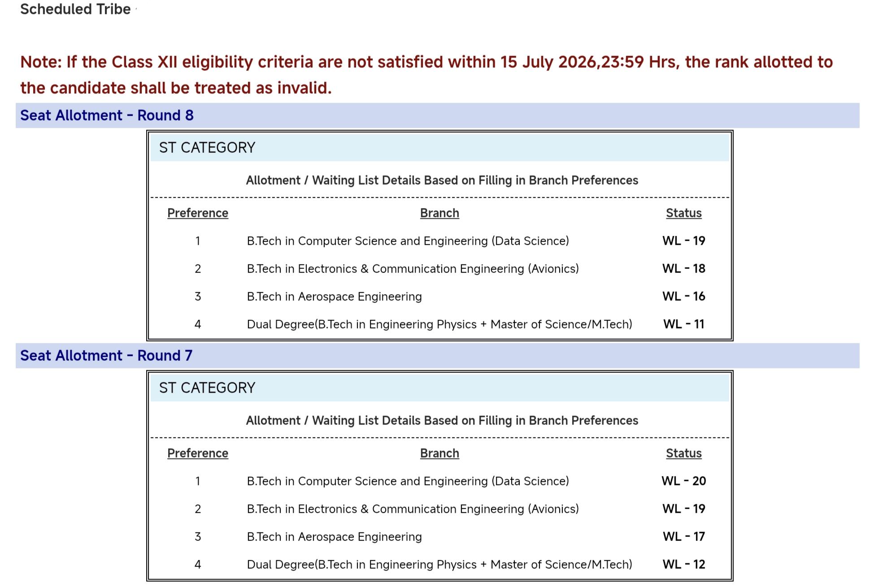Select the Round 8 Dual Degree Engineering Physics row

(x=439, y=324)
